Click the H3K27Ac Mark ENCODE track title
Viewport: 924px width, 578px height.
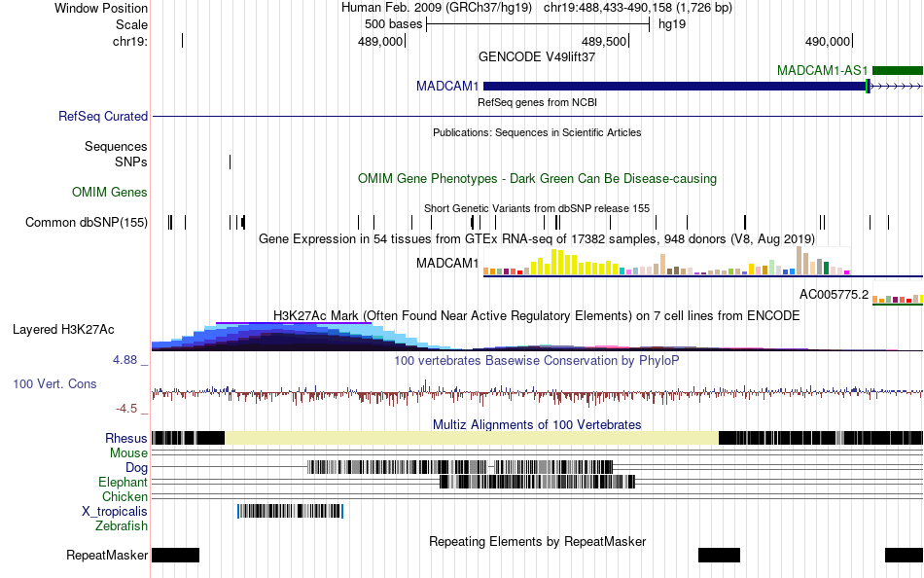click(x=537, y=315)
